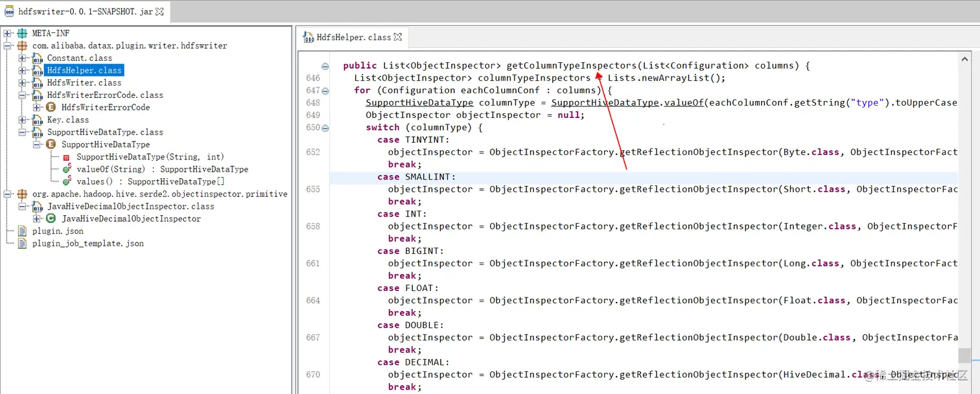This screenshot has width=980, height=394.
Task: Click the Constant.class file icon
Action: [37, 58]
